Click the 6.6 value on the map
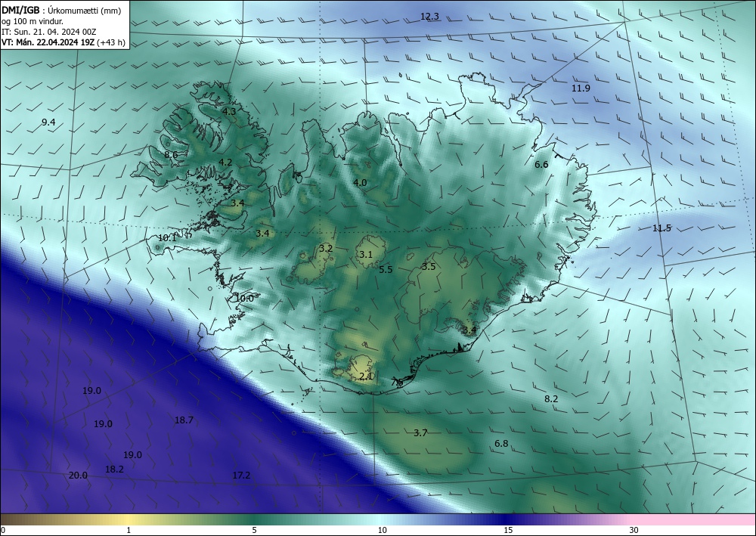 point(541,164)
